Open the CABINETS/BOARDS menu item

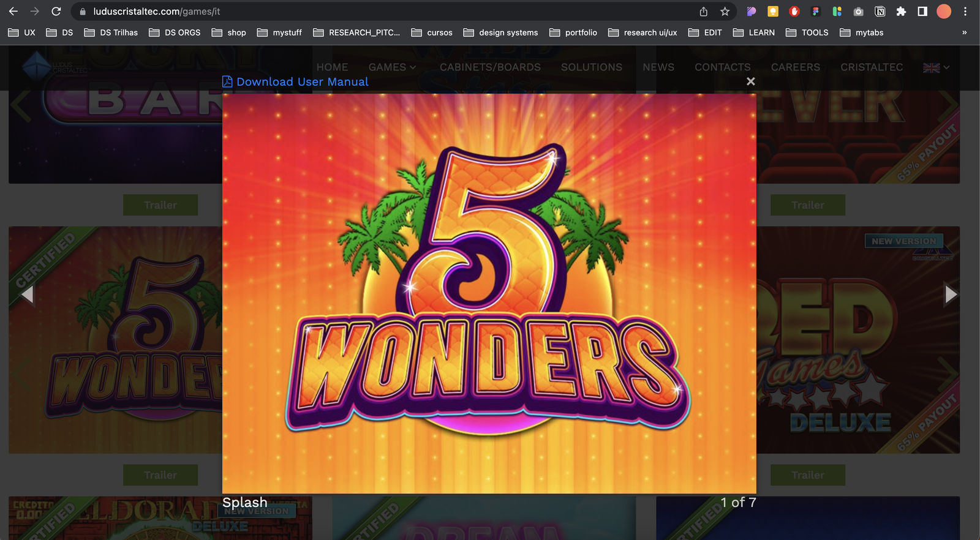490,67
